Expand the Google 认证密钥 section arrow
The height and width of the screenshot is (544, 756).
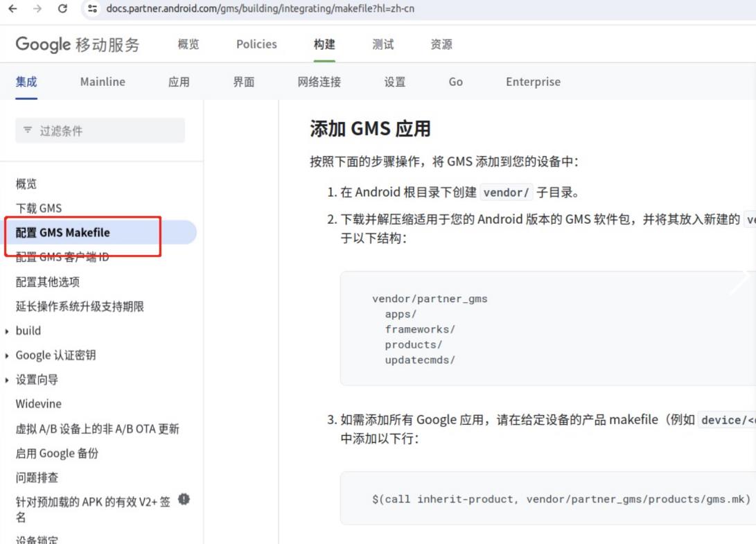pyautogui.click(x=7, y=356)
